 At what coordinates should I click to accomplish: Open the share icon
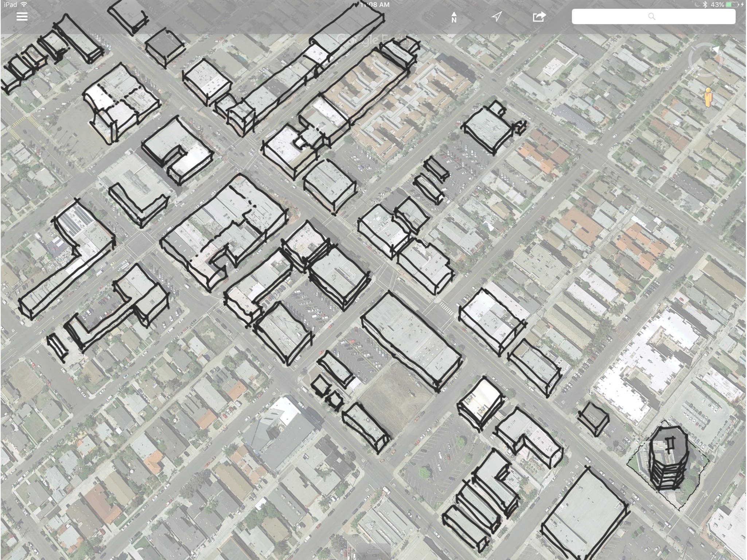[x=539, y=17]
